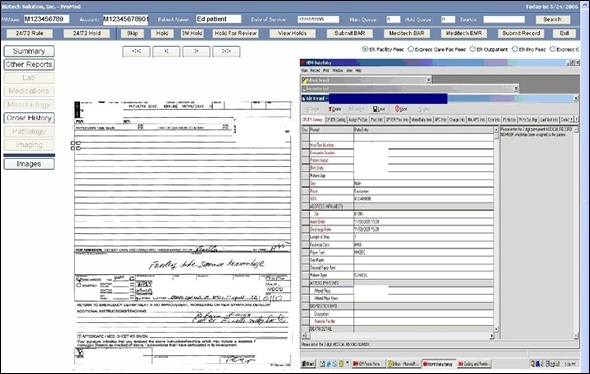
Task: Click the Patient Type data entry cell
Action: [x=423, y=275]
